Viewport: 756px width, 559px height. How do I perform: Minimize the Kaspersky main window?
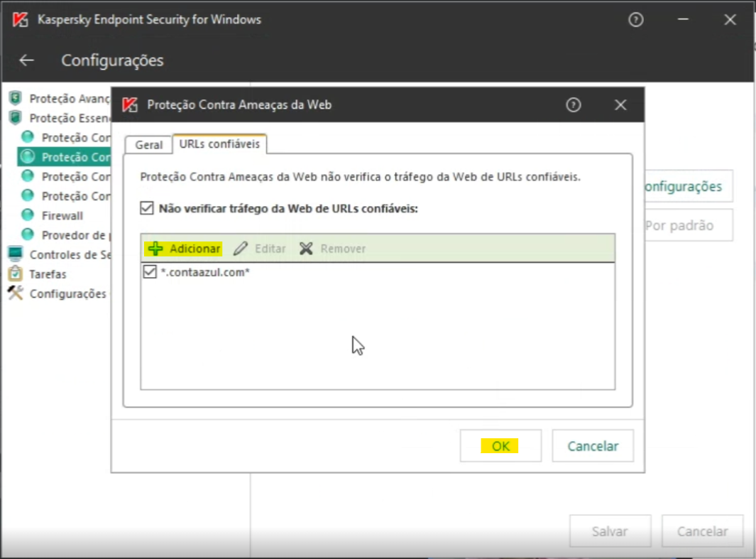click(x=683, y=19)
